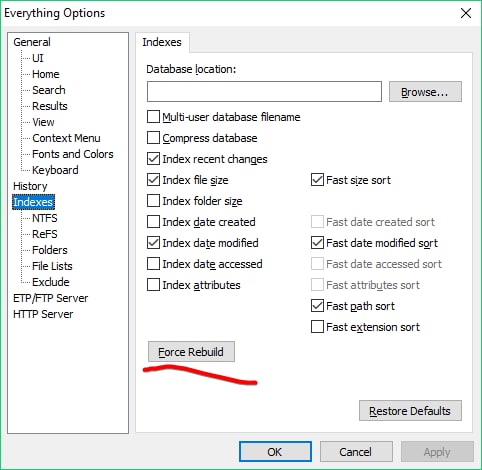Select Exclude in the tree

[51, 282]
